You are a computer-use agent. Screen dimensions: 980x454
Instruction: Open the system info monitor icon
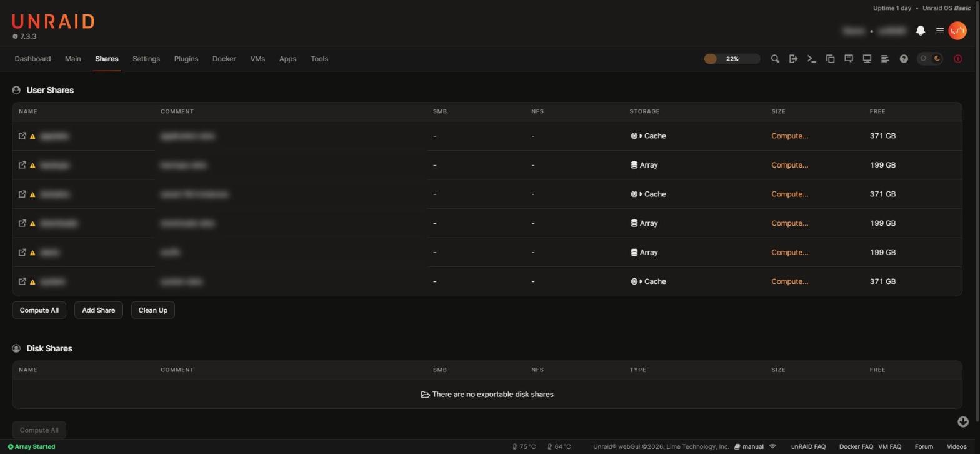867,59
